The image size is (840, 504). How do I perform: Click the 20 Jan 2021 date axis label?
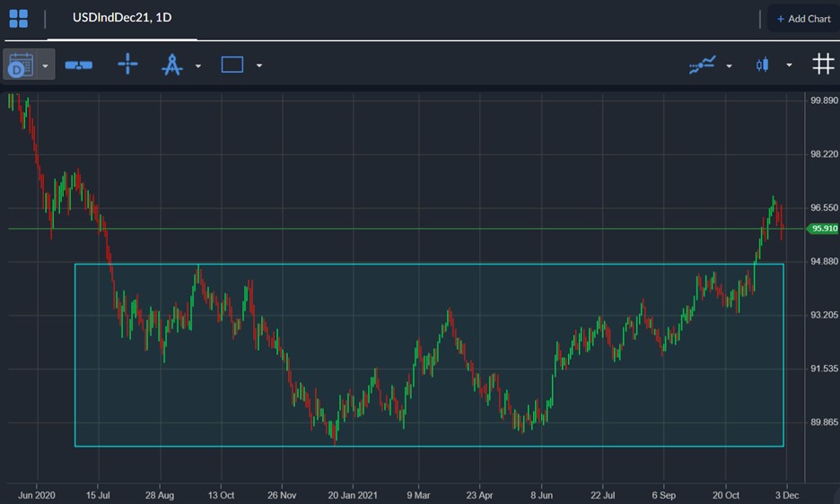pos(353,495)
